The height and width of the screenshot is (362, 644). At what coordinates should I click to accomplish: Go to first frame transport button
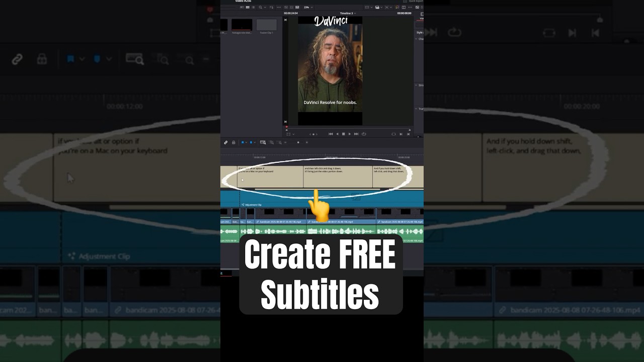331,134
